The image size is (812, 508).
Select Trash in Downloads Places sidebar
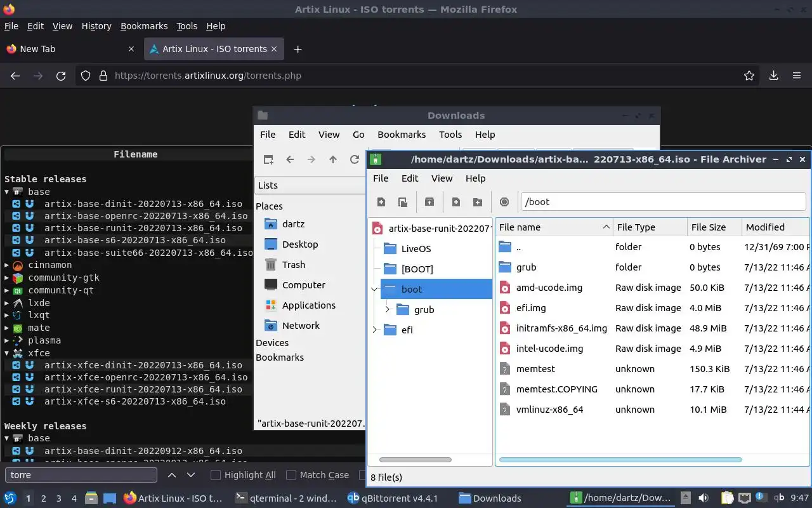tap(294, 265)
